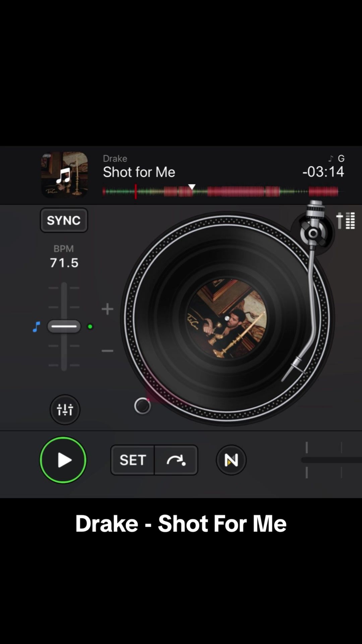Tap the jump-to-cue arrow button
The height and width of the screenshot is (644, 362).
pyautogui.click(x=176, y=460)
